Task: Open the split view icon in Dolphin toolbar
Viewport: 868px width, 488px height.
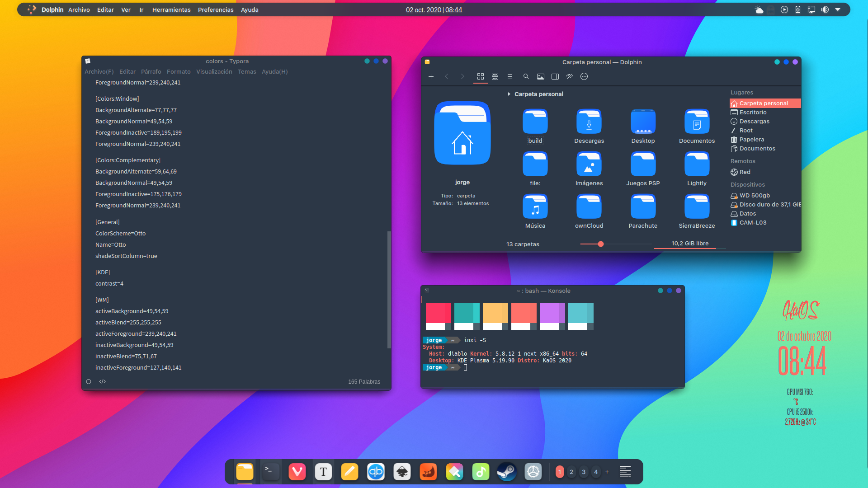Action: (x=555, y=76)
